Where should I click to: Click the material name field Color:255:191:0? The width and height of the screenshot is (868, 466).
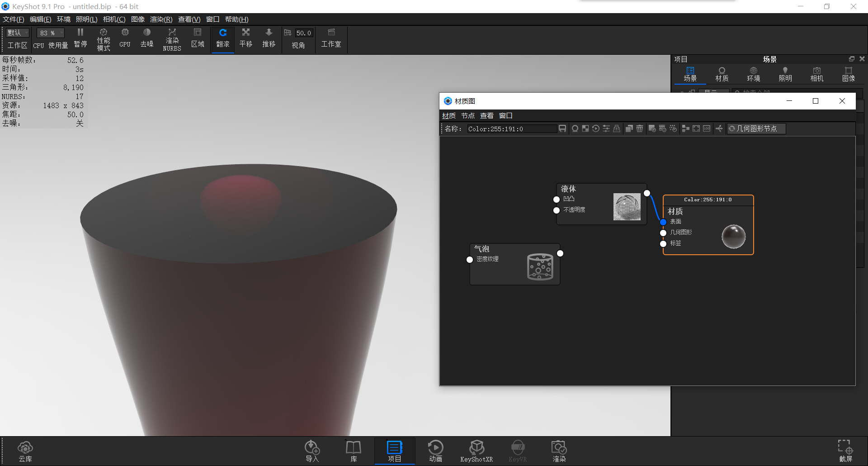pyautogui.click(x=511, y=128)
